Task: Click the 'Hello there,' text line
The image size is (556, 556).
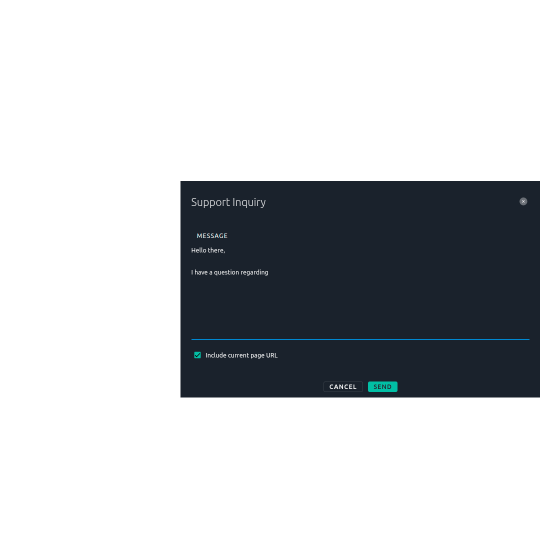Action: [208, 250]
